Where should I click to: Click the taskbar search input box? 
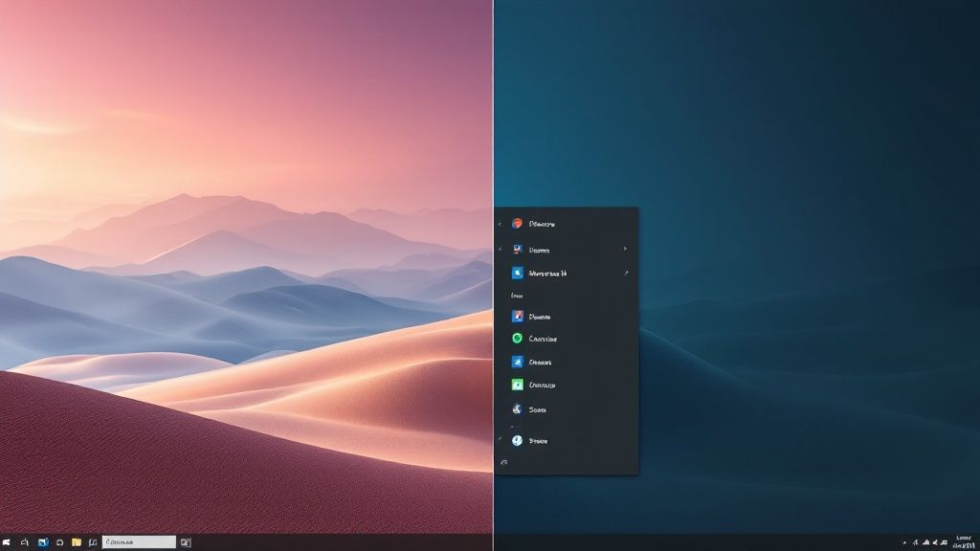pyautogui.click(x=139, y=541)
